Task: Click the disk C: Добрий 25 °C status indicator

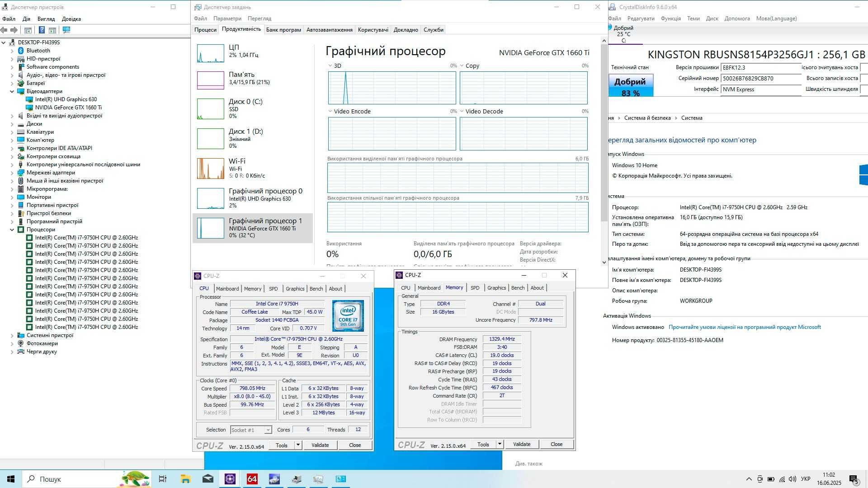Action: click(x=624, y=34)
